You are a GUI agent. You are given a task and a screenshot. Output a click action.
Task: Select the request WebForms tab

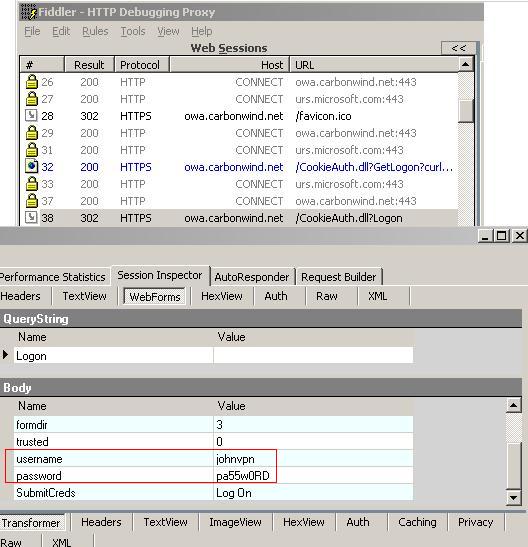[154, 297]
